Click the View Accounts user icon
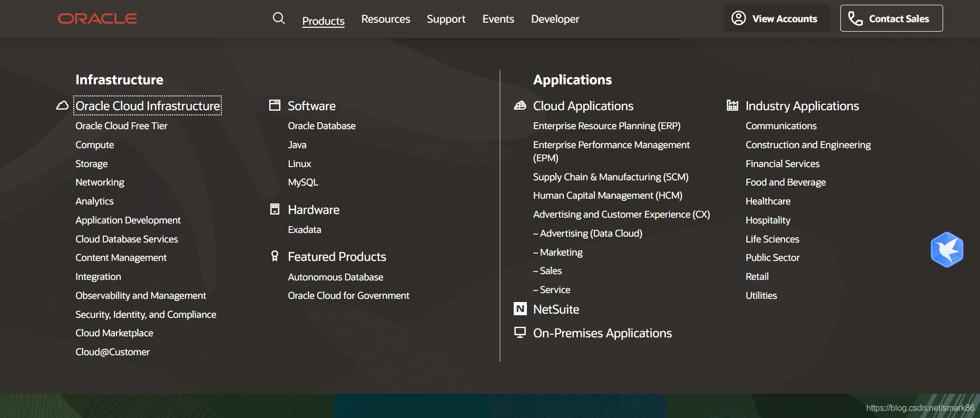The height and width of the screenshot is (418, 980). 739,18
